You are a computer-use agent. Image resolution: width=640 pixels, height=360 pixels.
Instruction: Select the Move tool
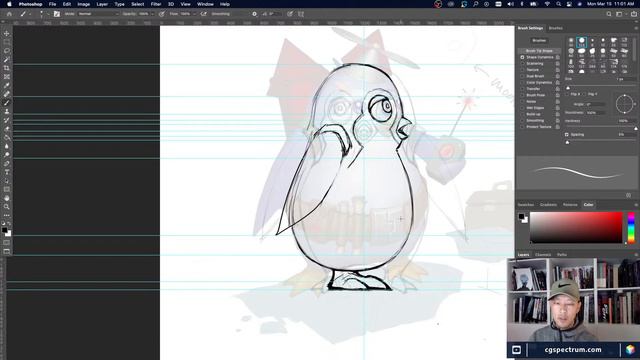coord(7,33)
